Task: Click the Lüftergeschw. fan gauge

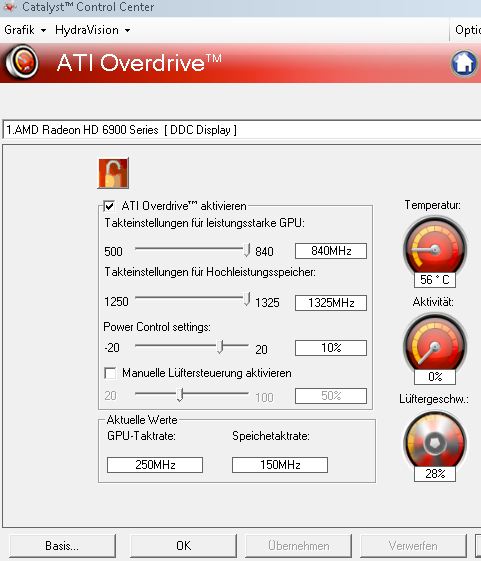Action: pos(435,441)
